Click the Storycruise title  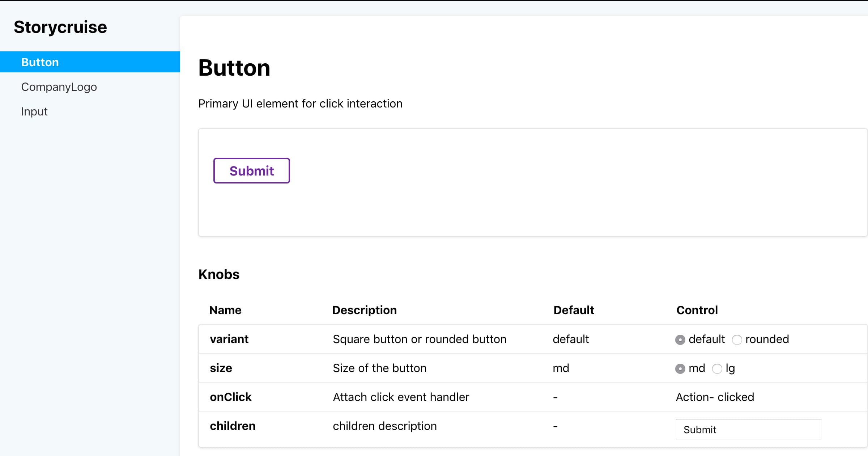(x=60, y=27)
